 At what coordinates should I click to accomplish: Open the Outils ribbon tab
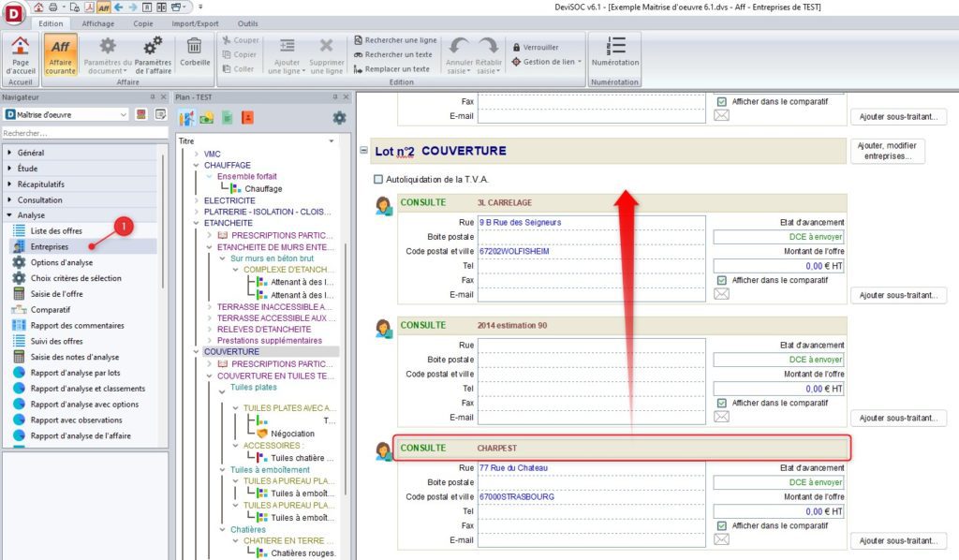tap(247, 23)
